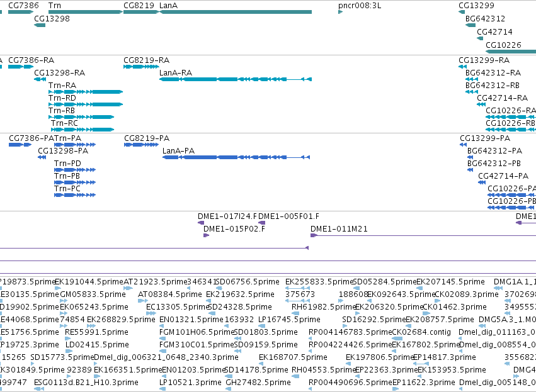Select protein BG642312-PA

point(470,157)
